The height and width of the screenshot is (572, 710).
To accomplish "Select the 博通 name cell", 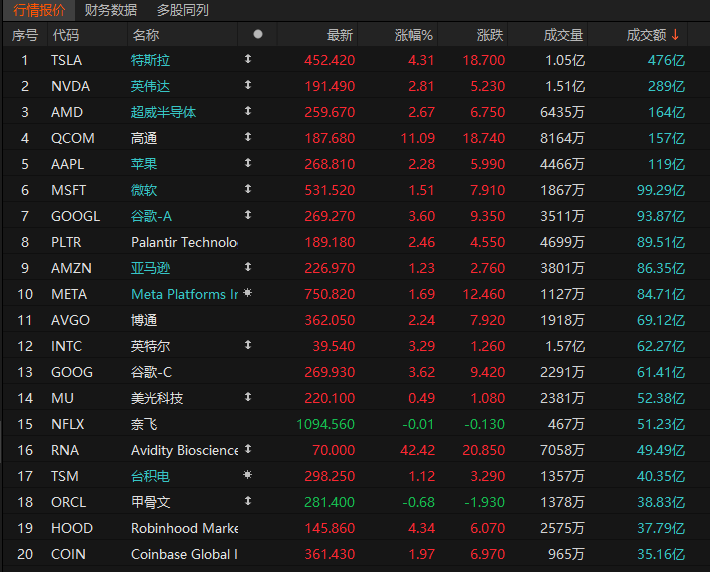I will pos(144,320).
